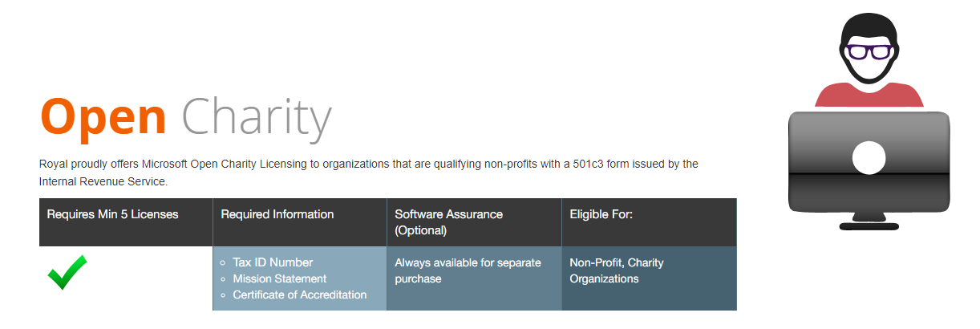Viewport: 980px width, 329px height.
Task: Click the "Internal Revenue Service" text
Action: point(103,182)
